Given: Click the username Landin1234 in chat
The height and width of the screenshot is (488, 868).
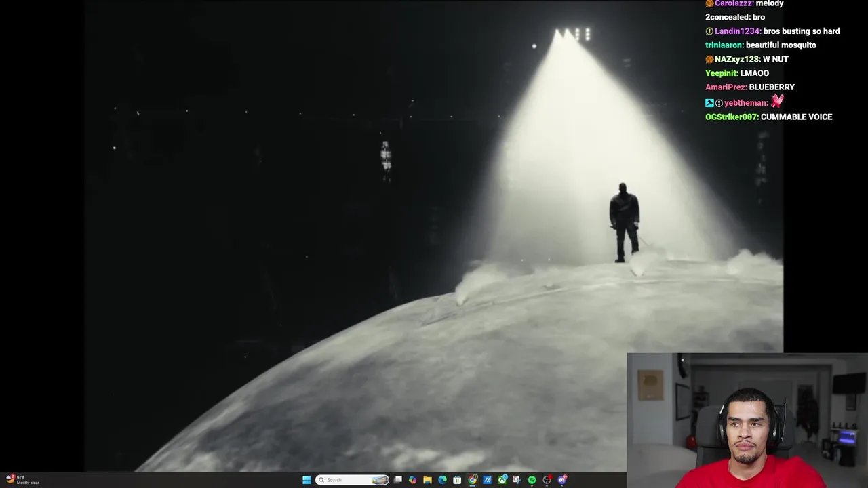Looking at the screenshot, I should (x=737, y=31).
